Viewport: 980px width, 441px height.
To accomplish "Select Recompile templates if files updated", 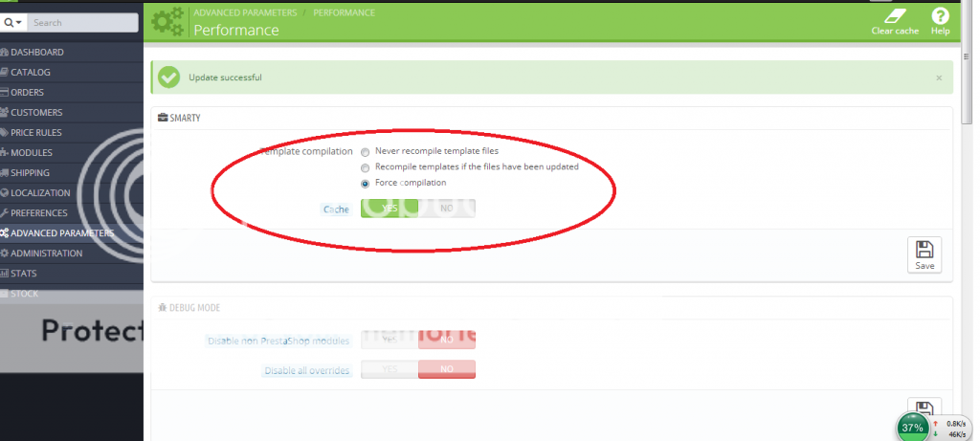I will coord(366,167).
